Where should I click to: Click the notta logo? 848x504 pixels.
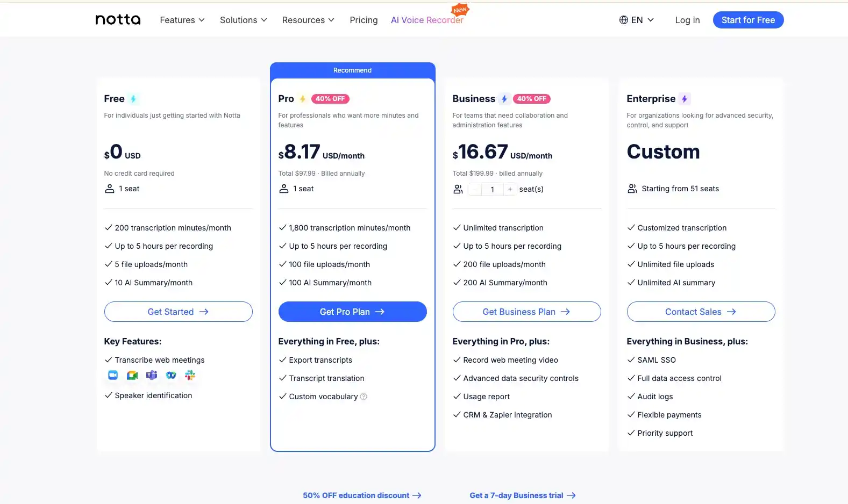118,20
